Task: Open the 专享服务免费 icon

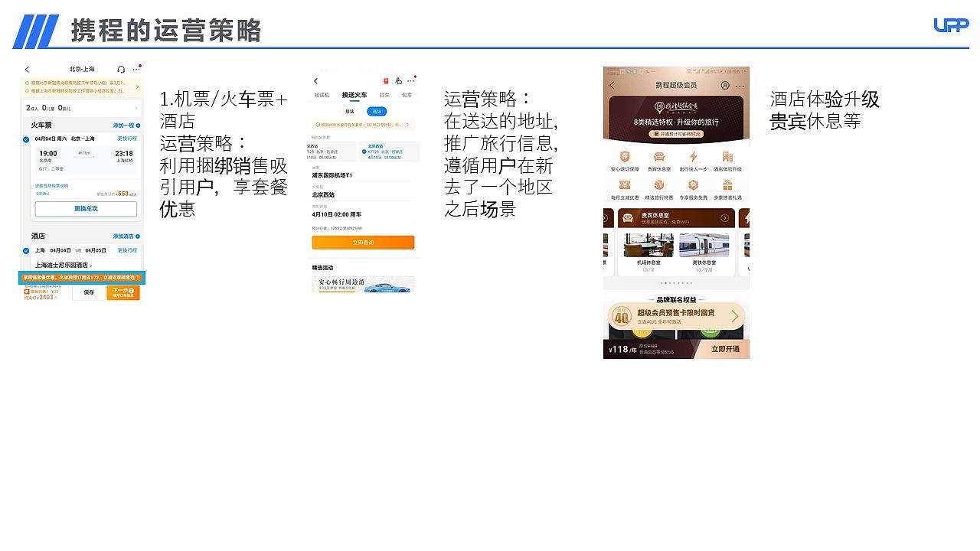Action: (693, 185)
